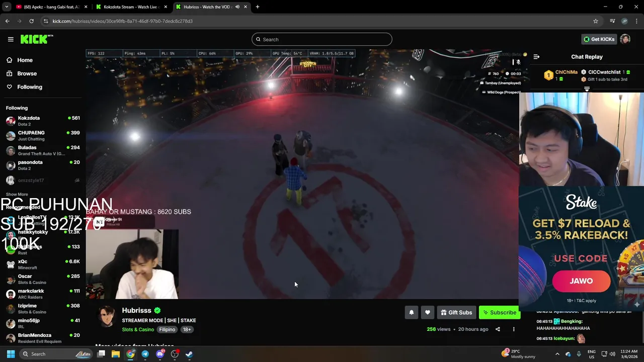Click CICCwatchlist second gifter name

[604, 72]
